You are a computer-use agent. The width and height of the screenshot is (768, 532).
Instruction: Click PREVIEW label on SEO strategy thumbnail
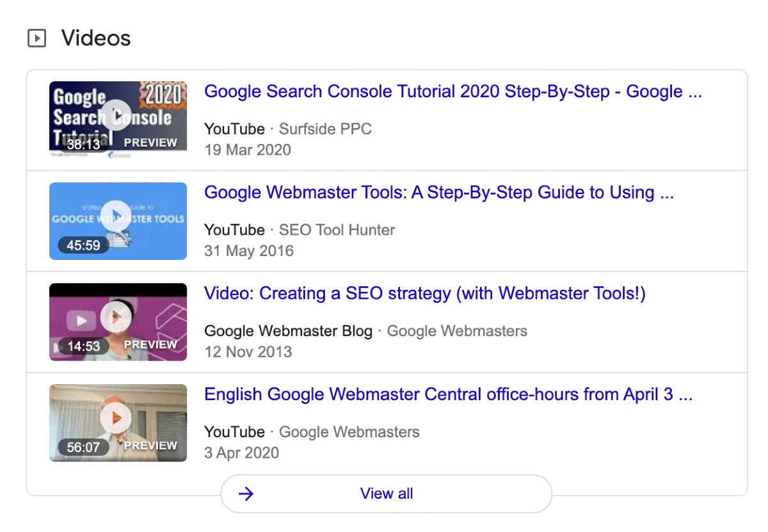150,344
